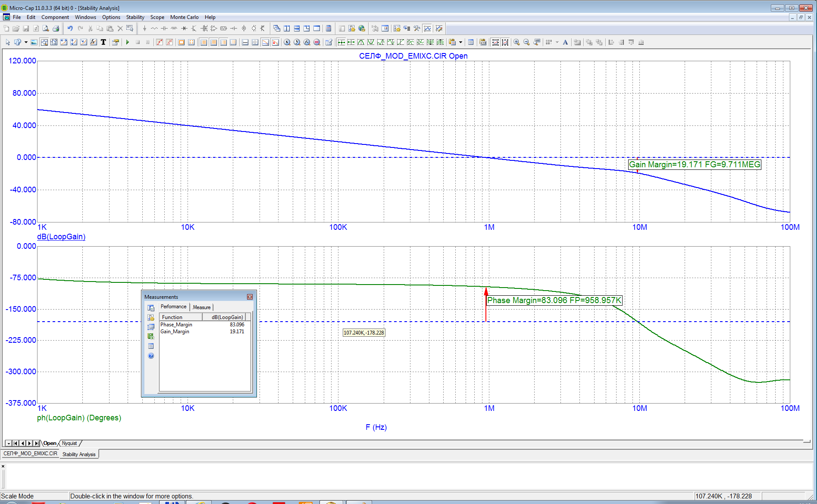This screenshot has height=504, width=817.
Task: Close the Measurements panel
Action: pyautogui.click(x=250, y=297)
